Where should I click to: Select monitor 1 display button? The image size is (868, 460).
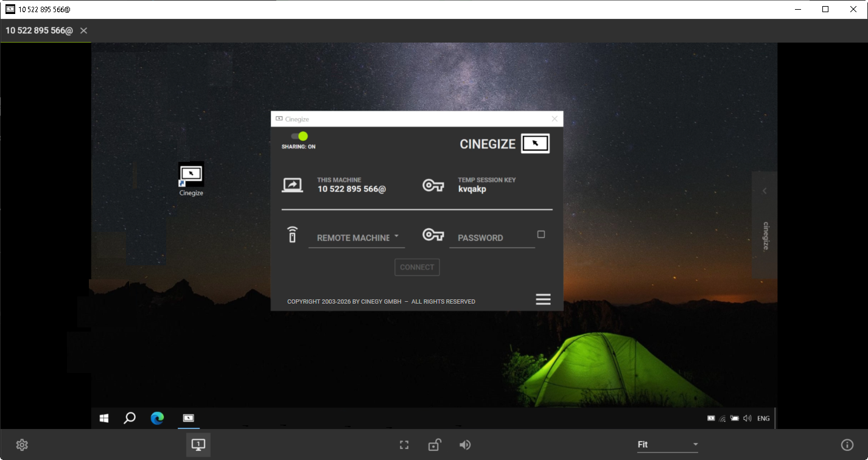tap(198, 445)
